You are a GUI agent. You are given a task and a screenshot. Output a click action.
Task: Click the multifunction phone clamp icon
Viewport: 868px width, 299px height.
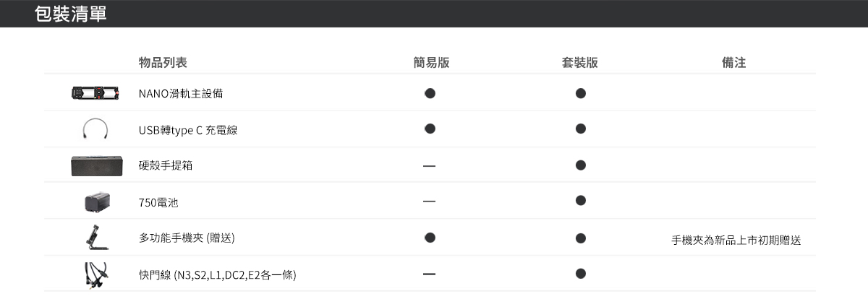click(97, 238)
